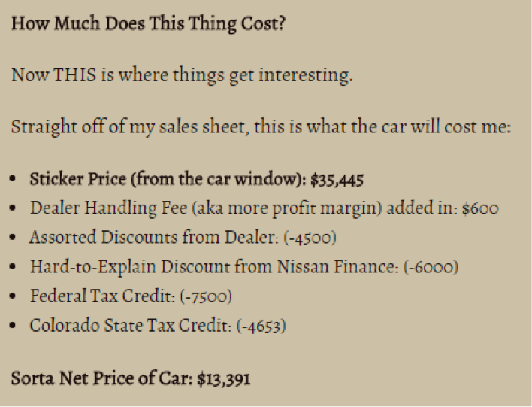Click the (-4653) Colorado credit value
532x407 pixels.
(261, 326)
